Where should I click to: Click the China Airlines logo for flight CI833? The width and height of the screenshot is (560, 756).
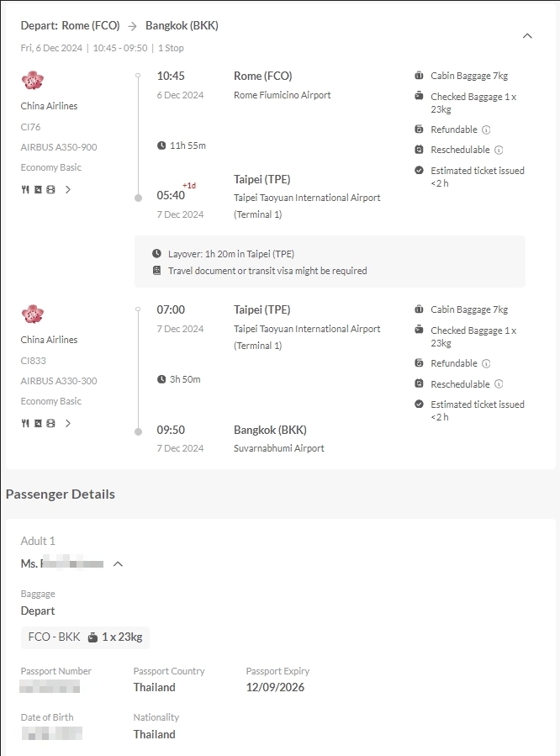pos(33,314)
